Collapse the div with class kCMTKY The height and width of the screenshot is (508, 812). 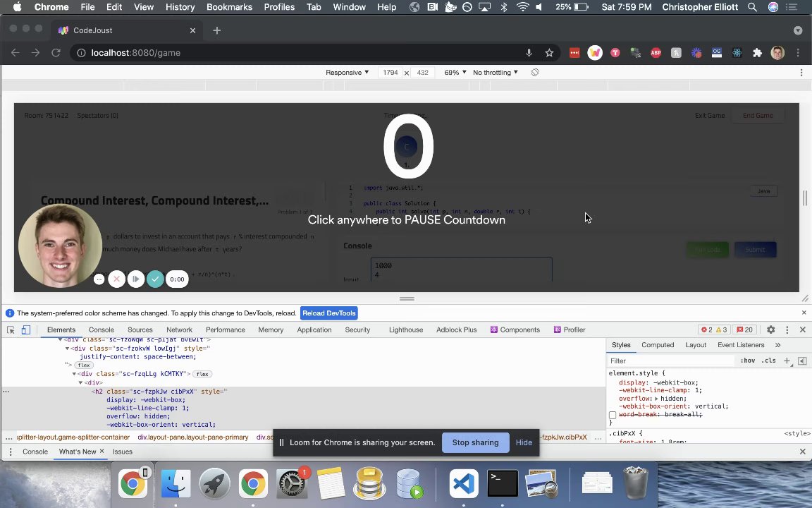[x=74, y=374]
